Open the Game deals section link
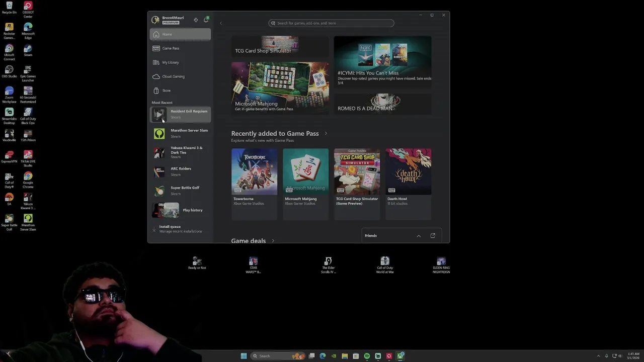This screenshot has width=644, height=362. pyautogui.click(x=248, y=241)
